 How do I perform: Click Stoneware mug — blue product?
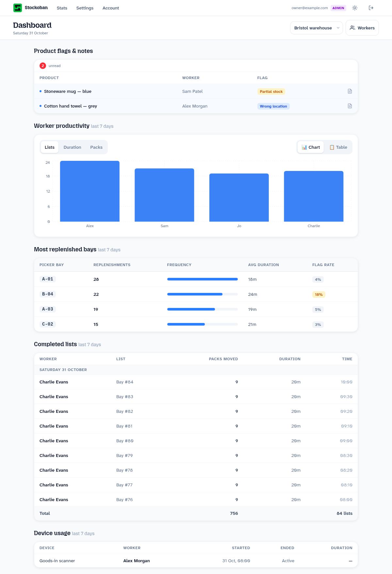click(68, 91)
